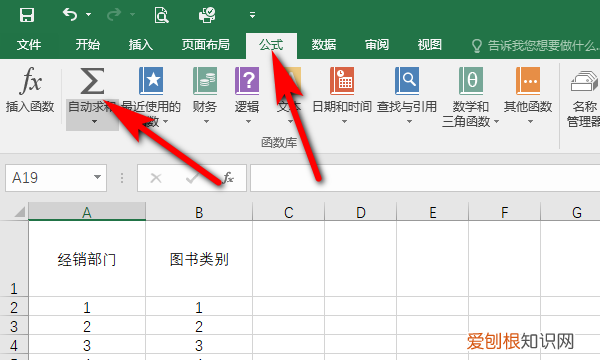
Task: Select column C header
Action: click(289, 212)
